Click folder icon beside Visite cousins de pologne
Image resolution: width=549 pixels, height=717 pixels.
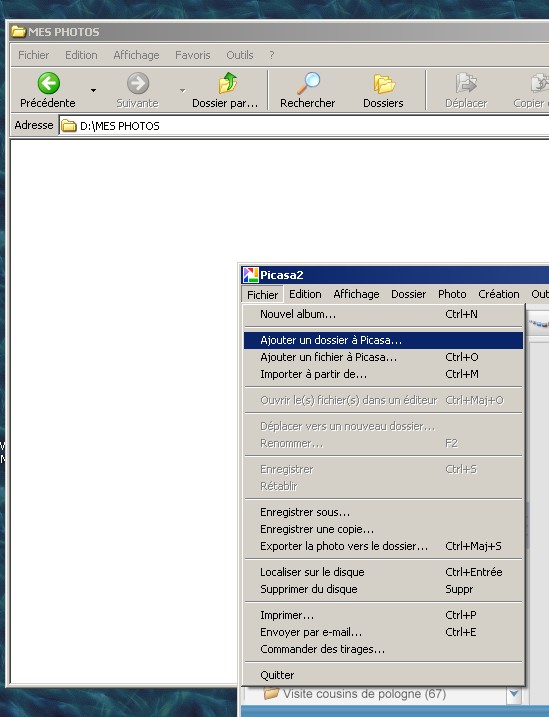[x=271, y=694]
